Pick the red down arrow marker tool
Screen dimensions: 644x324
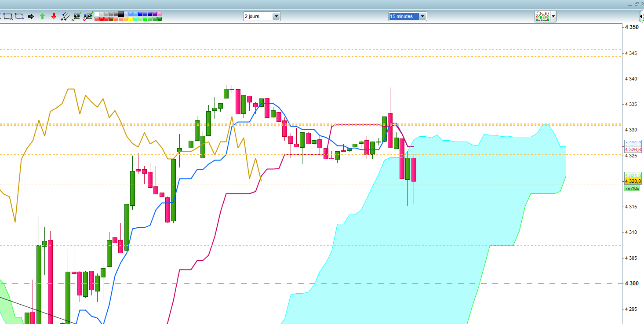point(54,16)
